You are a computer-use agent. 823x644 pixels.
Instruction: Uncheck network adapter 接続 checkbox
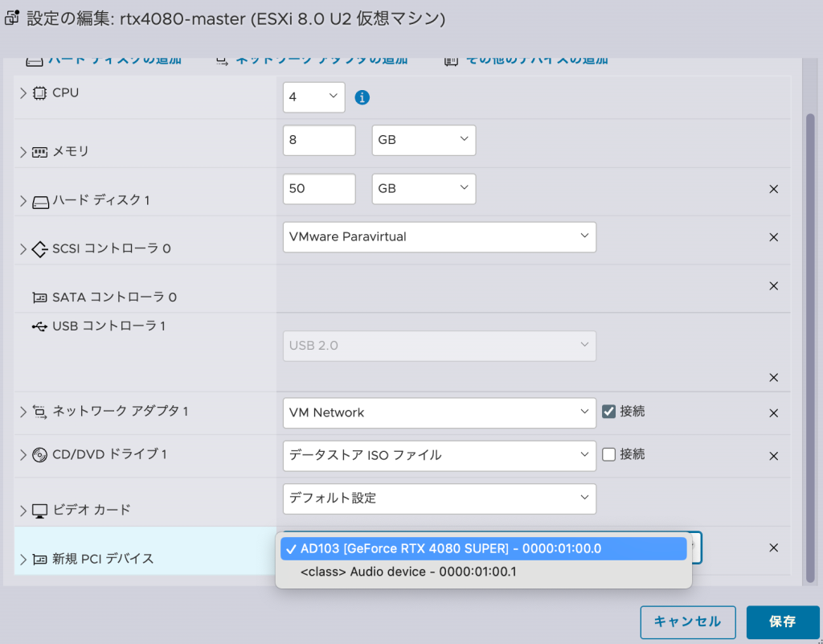[608, 412]
